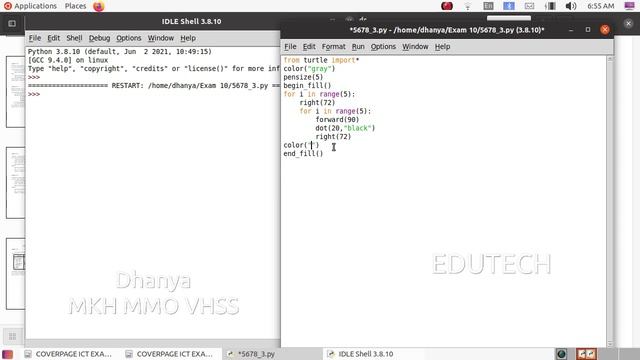Minimize the 5678_3.py editor window
This screenshot has height=360, width=640.
[571, 30]
